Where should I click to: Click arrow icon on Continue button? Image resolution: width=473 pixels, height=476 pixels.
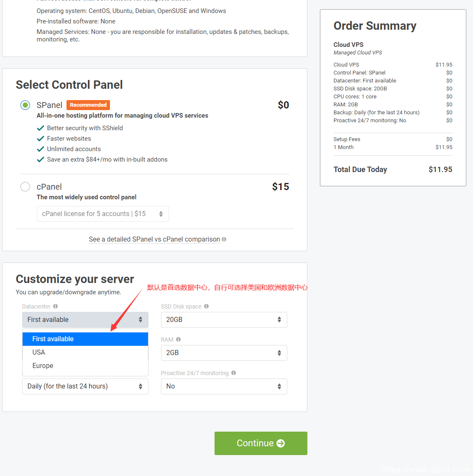(x=281, y=443)
